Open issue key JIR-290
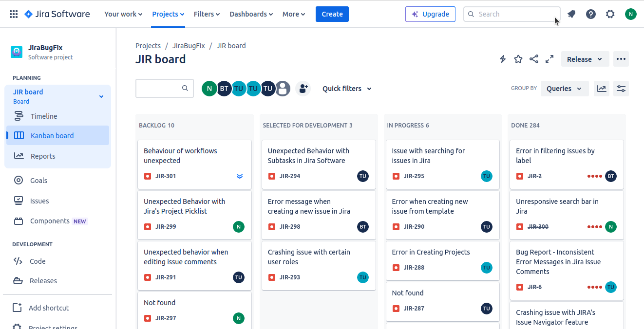 pos(414,227)
